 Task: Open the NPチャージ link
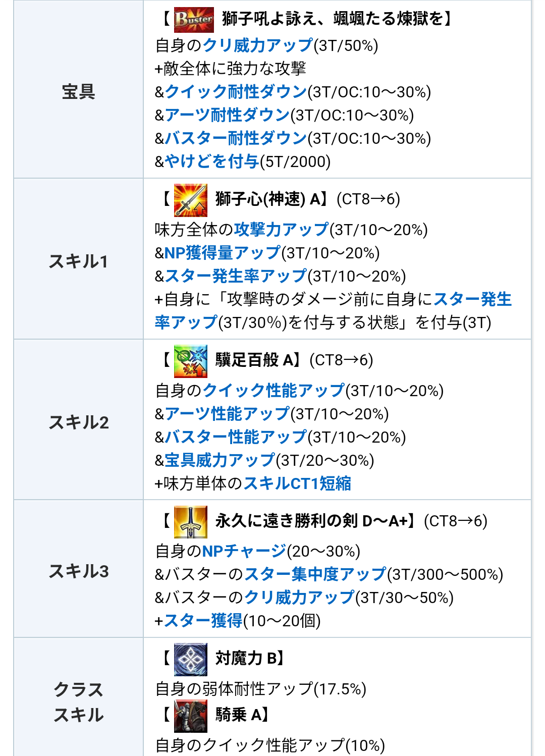coord(244,551)
